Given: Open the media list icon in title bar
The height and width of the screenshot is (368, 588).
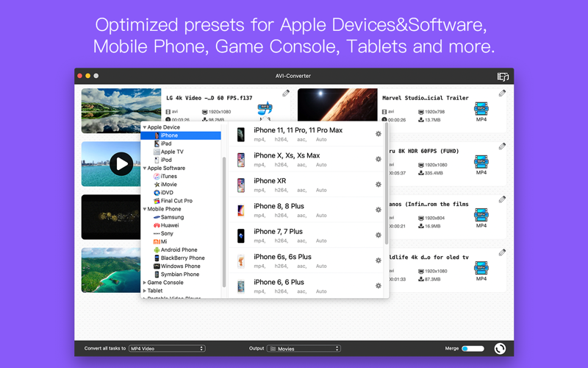Looking at the screenshot, I should [x=503, y=77].
